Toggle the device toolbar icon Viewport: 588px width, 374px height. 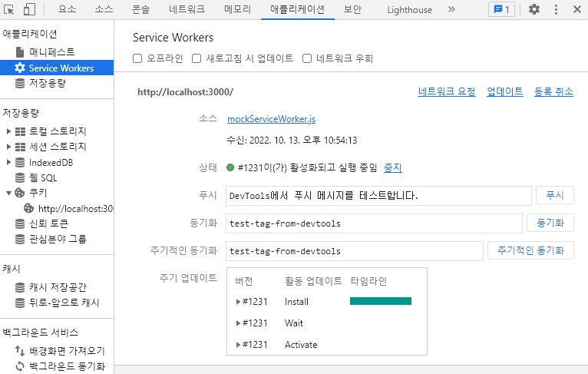point(29,9)
